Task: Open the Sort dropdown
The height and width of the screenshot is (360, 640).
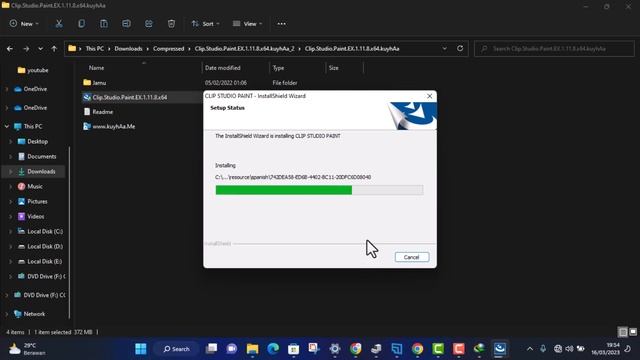Action: tap(205, 24)
